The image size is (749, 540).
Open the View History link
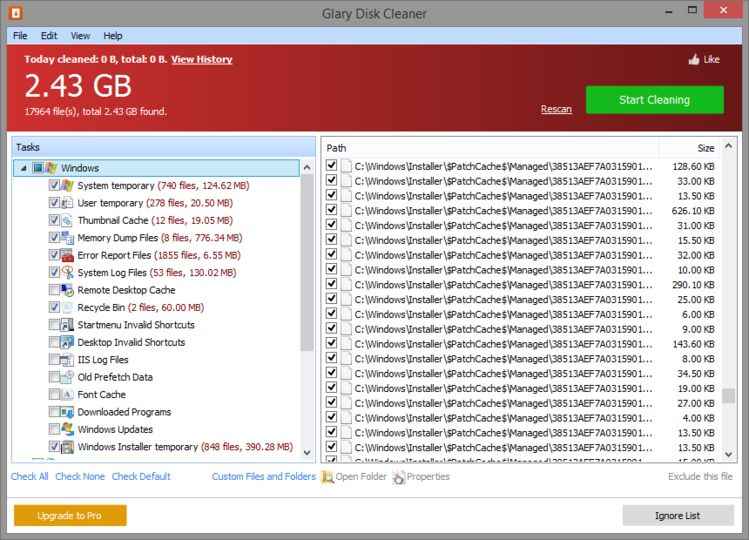tap(201, 60)
